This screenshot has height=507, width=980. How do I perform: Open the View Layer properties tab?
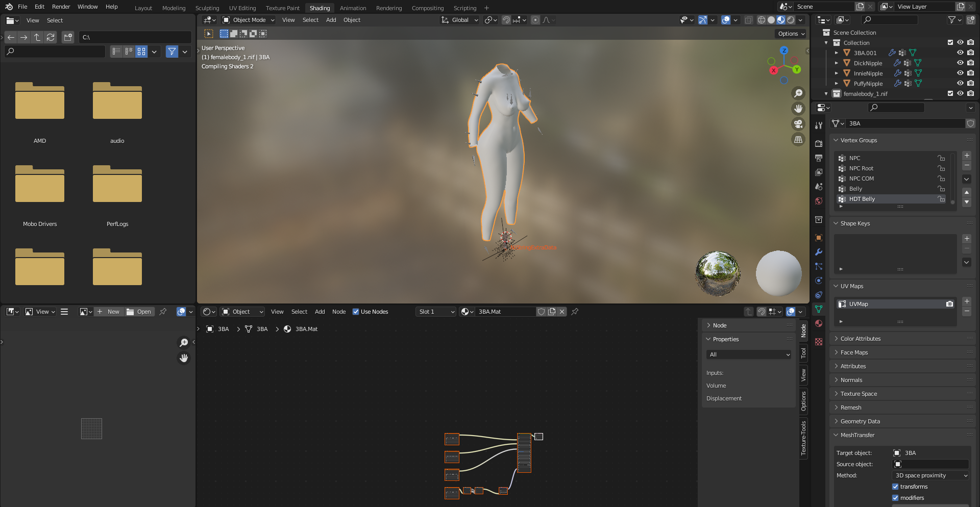(819, 172)
